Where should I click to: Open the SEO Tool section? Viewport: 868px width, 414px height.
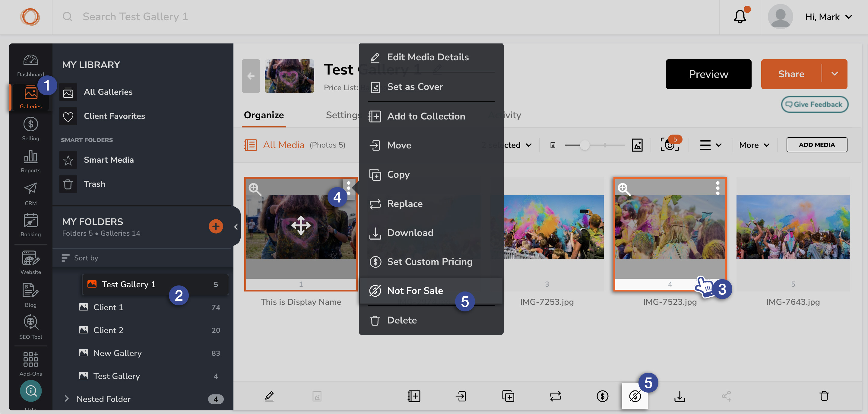tap(30, 327)
